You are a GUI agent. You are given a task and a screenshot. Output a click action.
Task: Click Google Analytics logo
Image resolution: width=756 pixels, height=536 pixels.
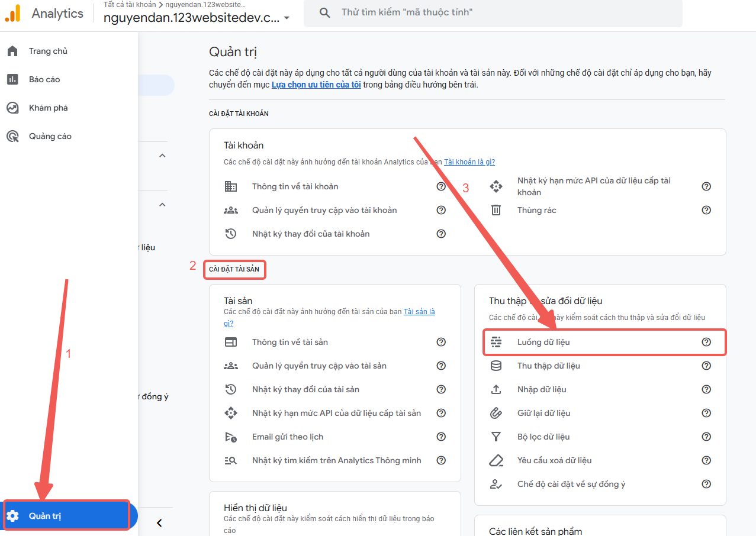click(13, 13)
